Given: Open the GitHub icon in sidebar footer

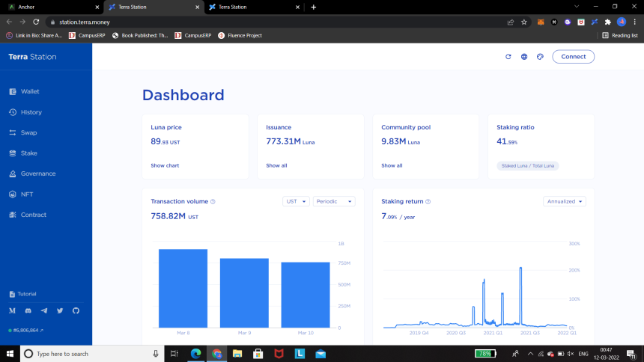Looking at the screenshot, I should 76,310.
